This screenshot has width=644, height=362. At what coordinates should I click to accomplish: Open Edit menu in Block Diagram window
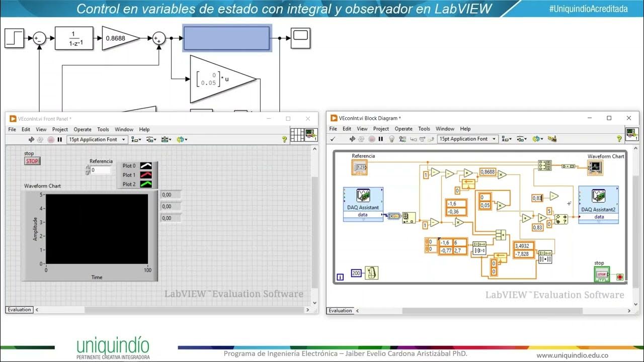coord(347,129)
